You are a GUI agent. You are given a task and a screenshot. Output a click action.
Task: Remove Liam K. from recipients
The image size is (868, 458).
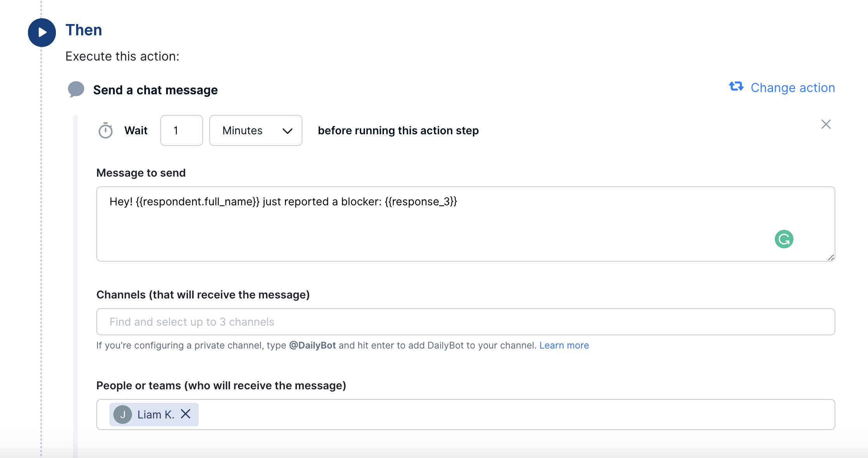186,414
